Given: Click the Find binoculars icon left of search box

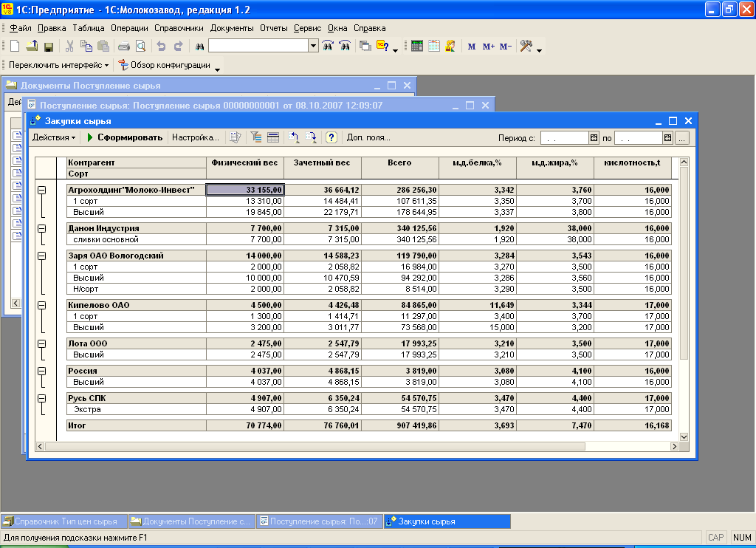Looking at the screenshot, I should 199,47.
